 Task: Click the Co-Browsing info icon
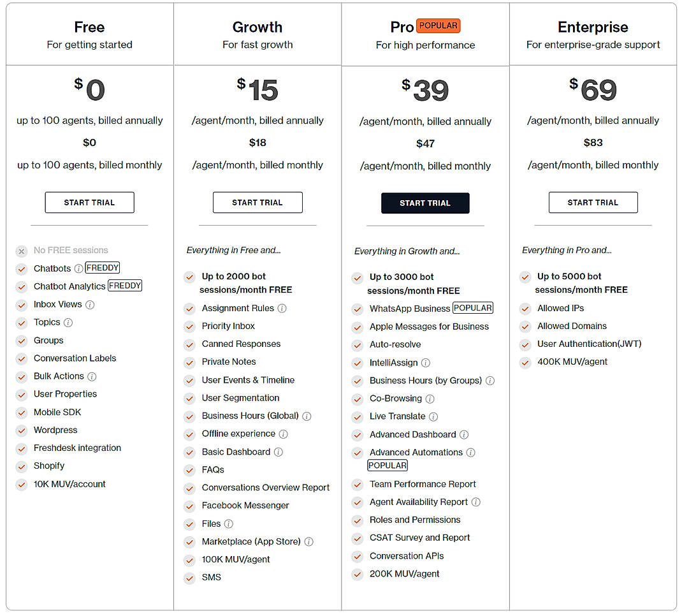tap(431, 399)
